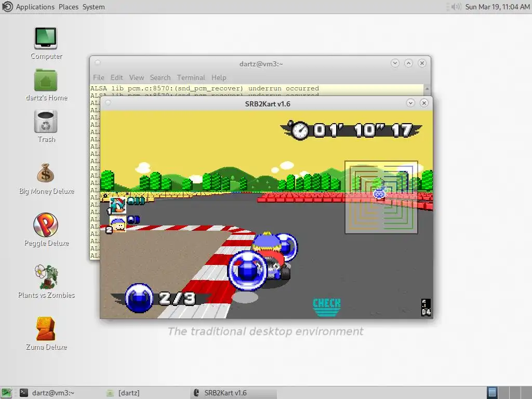Open the System menu
The width and height of the screenshot is (532, 399).
94,7
